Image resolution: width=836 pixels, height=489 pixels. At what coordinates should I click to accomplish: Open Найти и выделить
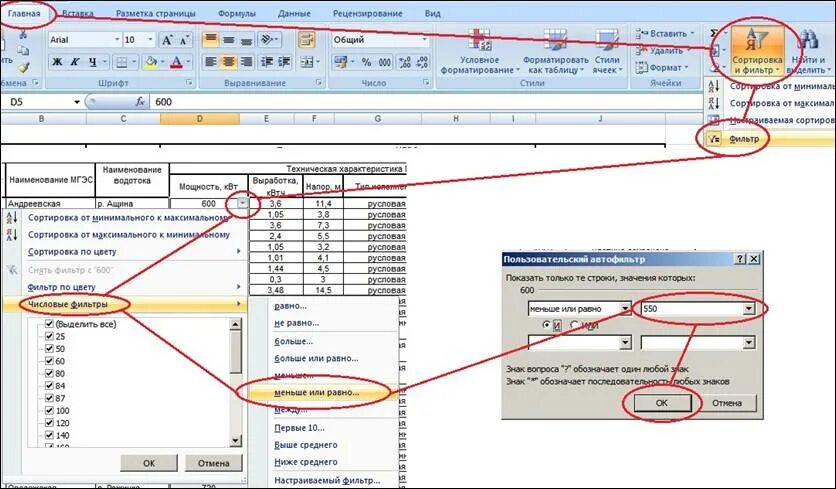(x=809, y=51)
